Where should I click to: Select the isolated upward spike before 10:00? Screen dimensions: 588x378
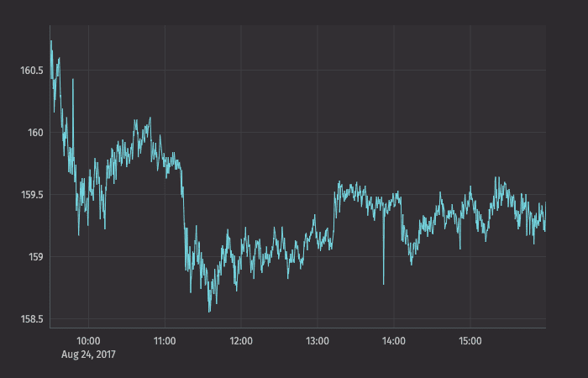[x=73, y=80]
